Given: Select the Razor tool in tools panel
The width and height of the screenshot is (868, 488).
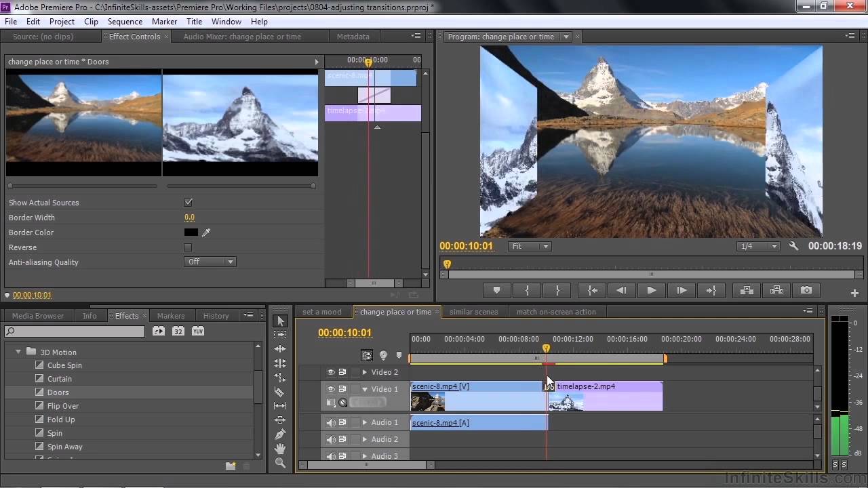Looking at the screenshot, I should [280, 392].
